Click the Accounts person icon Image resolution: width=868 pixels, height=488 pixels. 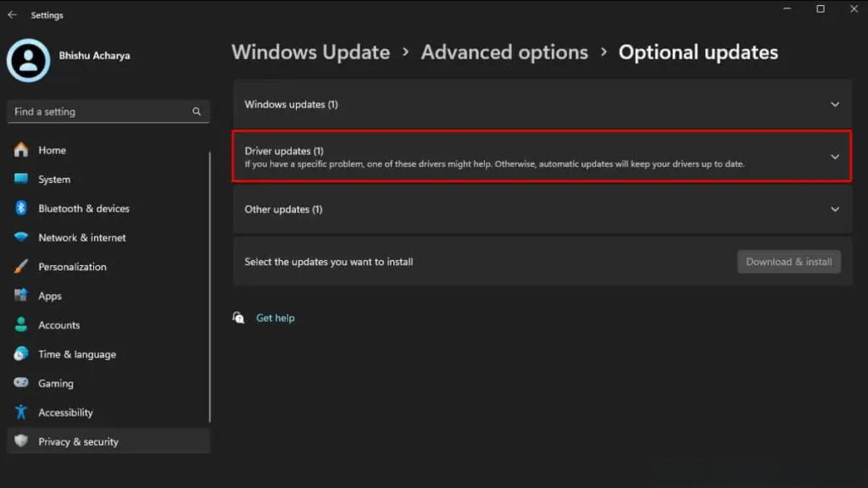point(21,325)
